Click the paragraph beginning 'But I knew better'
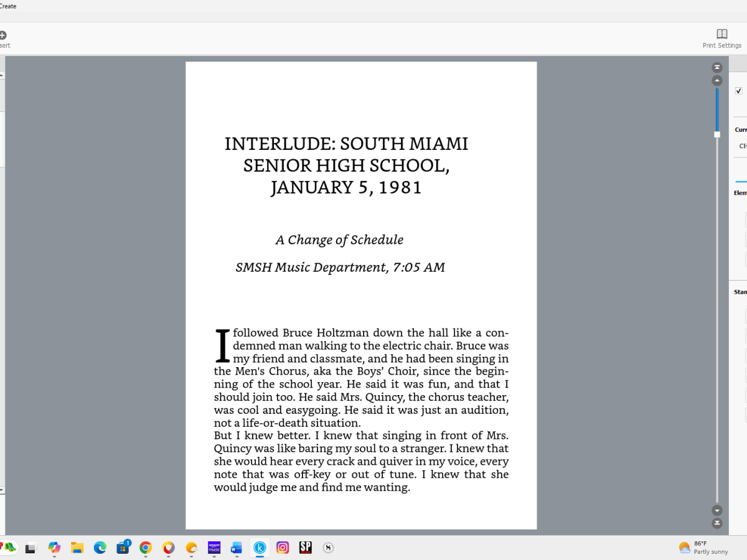Viewport: 747px width, 560px height. [x=361, y=462]
